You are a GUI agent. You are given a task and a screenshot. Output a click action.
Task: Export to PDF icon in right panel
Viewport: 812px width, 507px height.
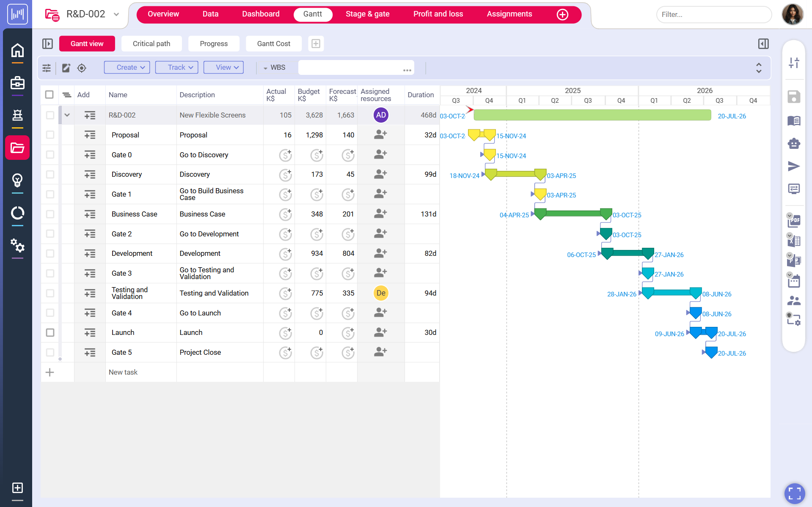pyautogui.click(x=794, y=220)
